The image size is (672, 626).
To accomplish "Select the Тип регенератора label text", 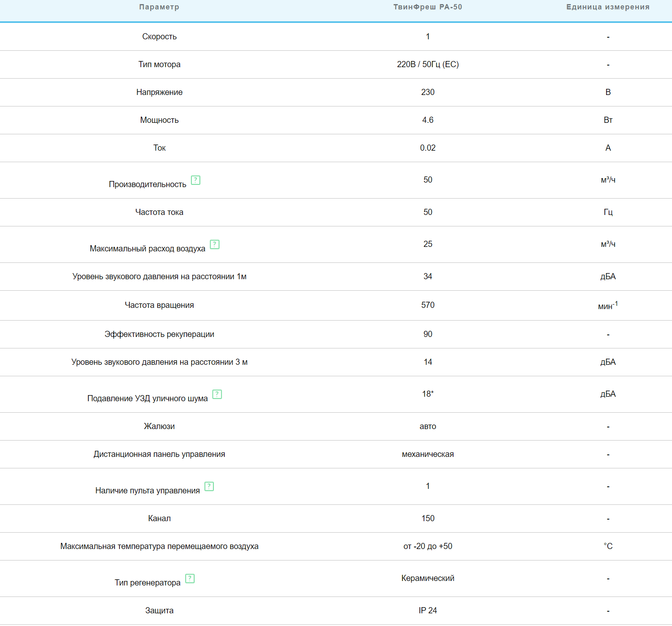I will coord(147,583).
